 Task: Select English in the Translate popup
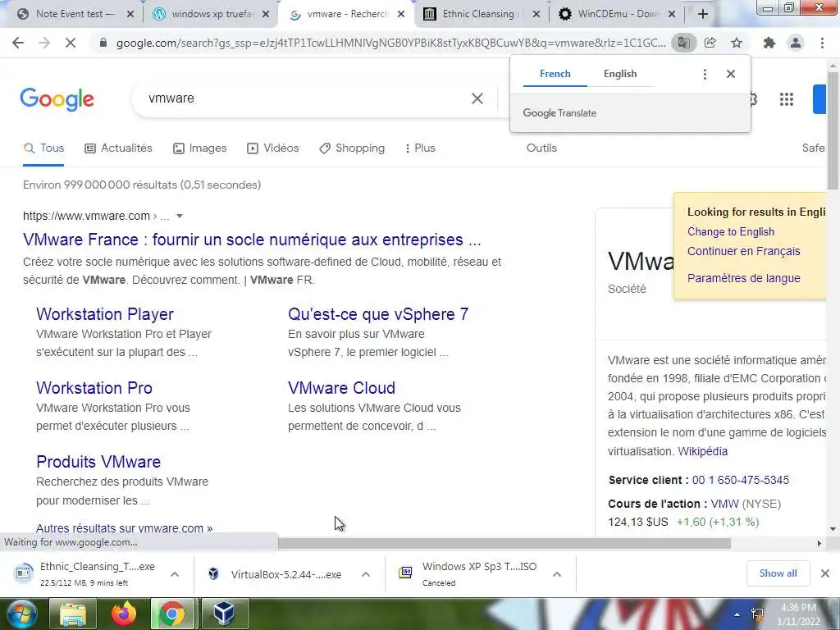[620, 74]
